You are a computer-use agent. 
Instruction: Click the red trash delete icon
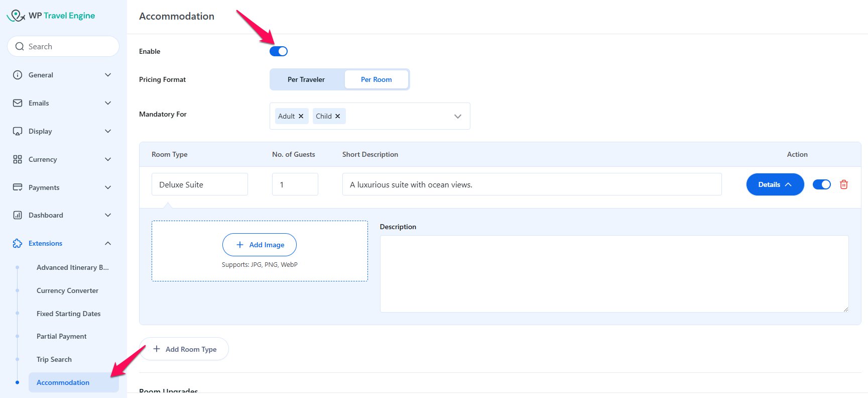pos(843,184)
